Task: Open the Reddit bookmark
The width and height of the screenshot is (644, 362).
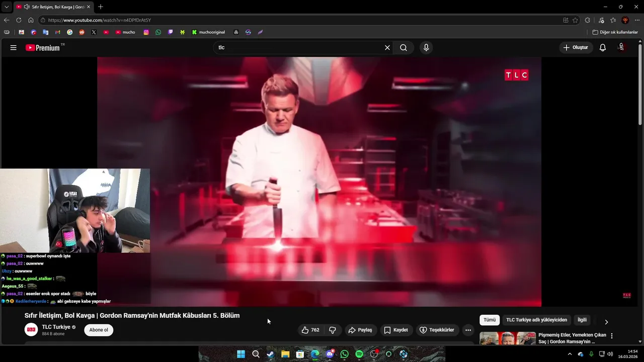Action: point(82,32)
